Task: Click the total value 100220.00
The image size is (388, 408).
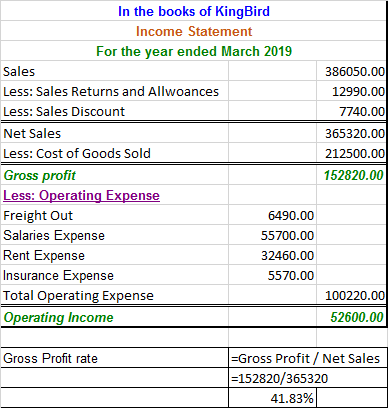Action: pyautogui.click(x=351, y=295)
